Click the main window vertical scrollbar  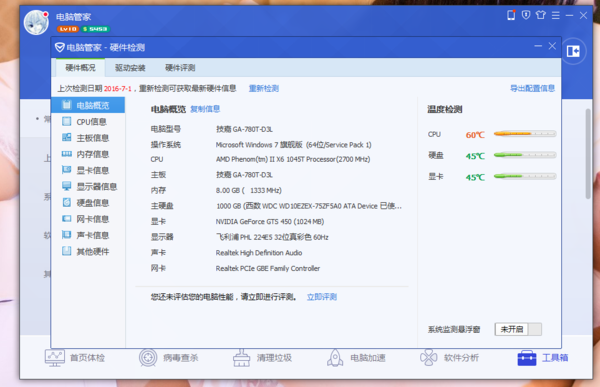pyautogui.click(x=588, y=154)
